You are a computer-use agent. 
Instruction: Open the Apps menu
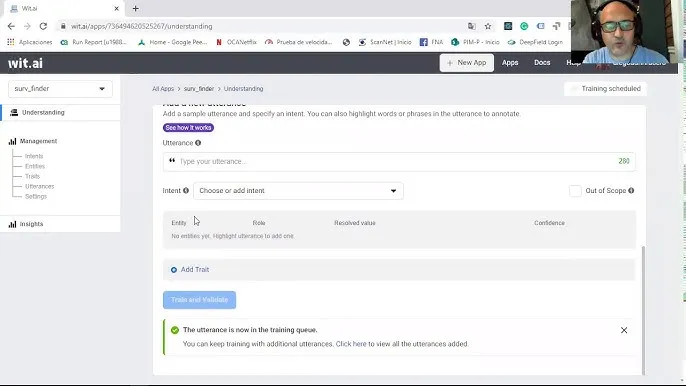pos(510,63)
